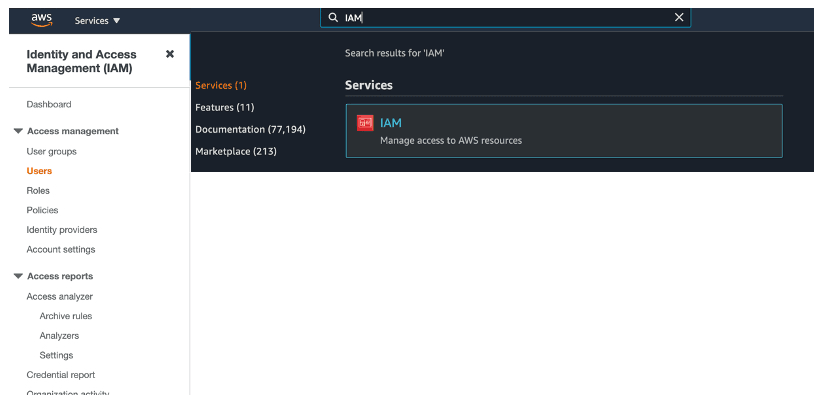Screen dimensions: 821x395
Task: Open Access analyzer
Action: 60,297
